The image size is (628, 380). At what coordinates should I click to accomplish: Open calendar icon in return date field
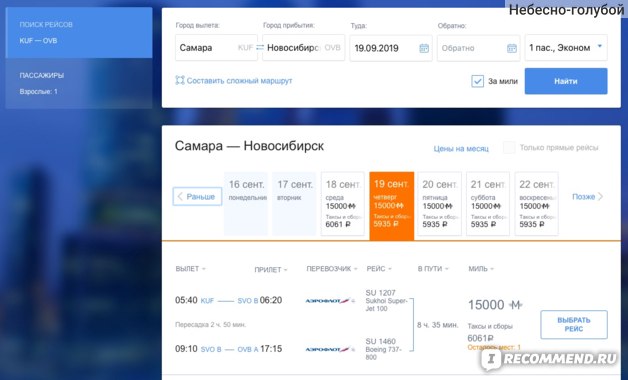click(511, 48)
